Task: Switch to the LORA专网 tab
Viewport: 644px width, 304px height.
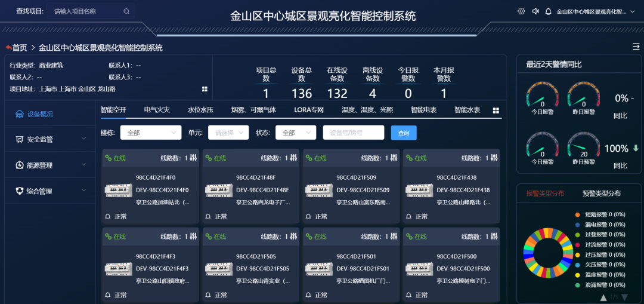Action: (x=309, y=110)
